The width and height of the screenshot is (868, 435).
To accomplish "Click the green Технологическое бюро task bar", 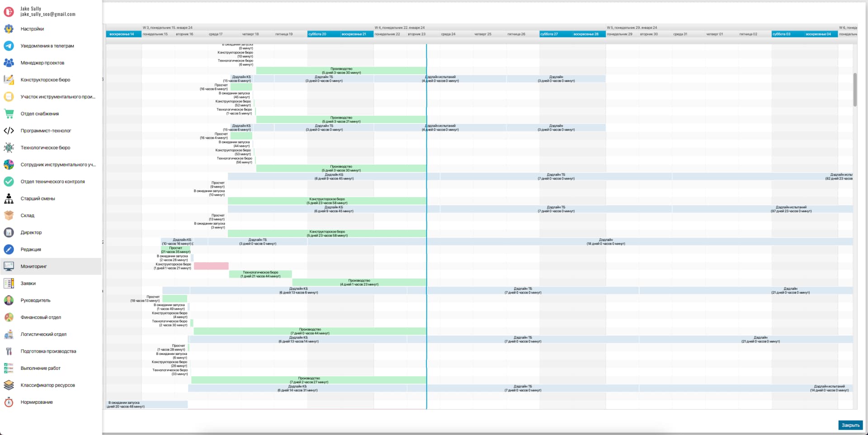I will tap(260, 274).
